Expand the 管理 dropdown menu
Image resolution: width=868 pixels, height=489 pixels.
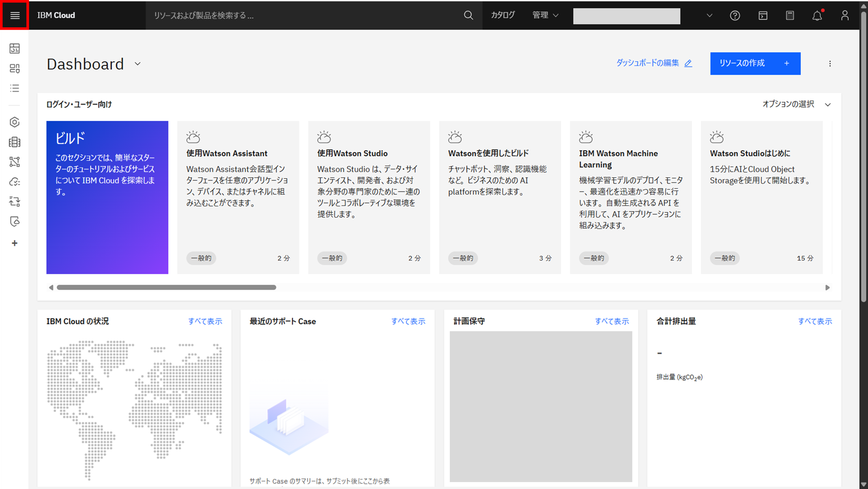point(545,16)
